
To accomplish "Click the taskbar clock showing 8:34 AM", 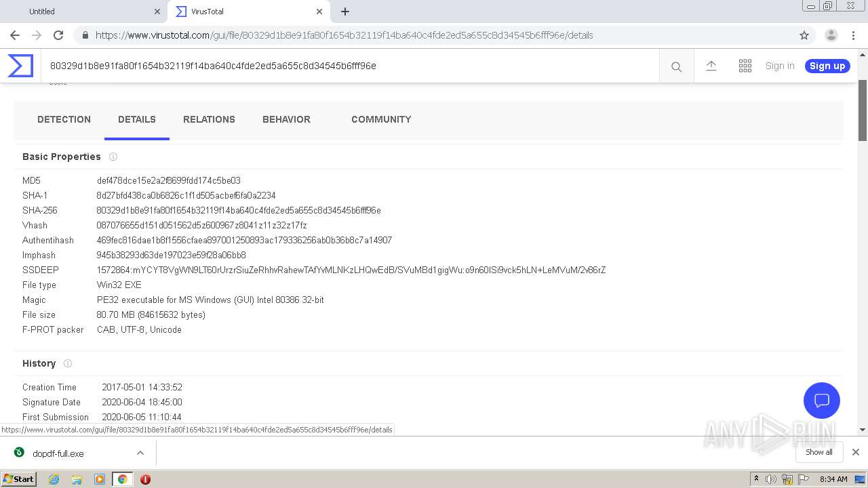I will point(833,479).
